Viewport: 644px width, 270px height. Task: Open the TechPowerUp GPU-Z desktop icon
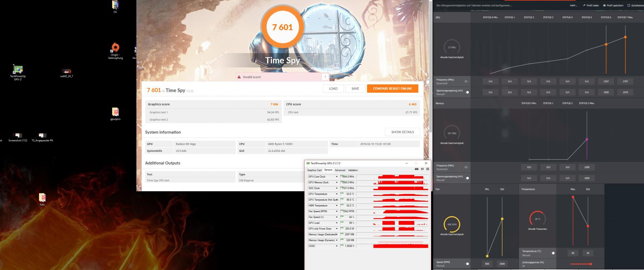pyautogui.click(x=18, y=73)
